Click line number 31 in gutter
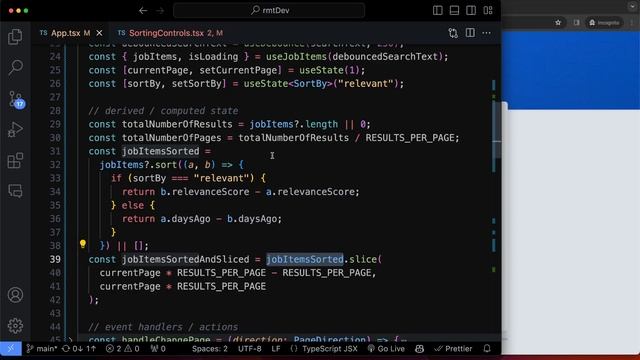The height and width of the screenshot is (360, 640). [55, 151]
